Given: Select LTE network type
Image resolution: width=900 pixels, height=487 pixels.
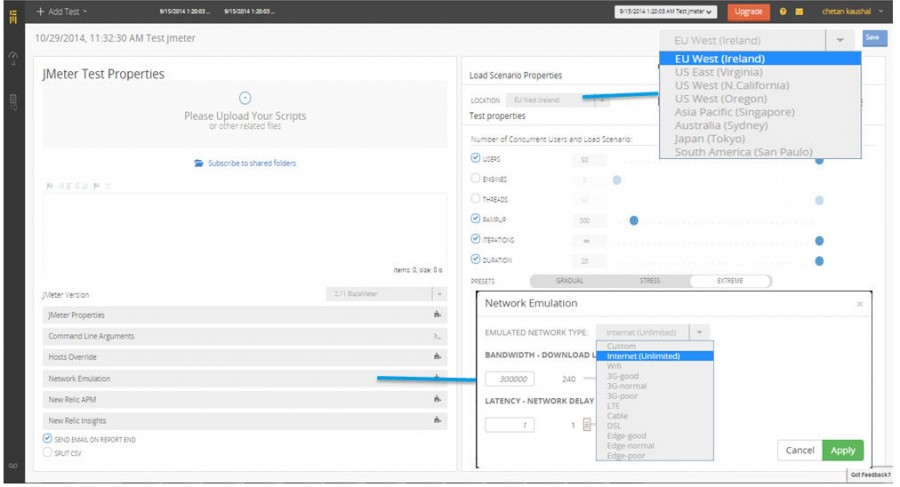Looking at the screenshot, I should 654,406.
